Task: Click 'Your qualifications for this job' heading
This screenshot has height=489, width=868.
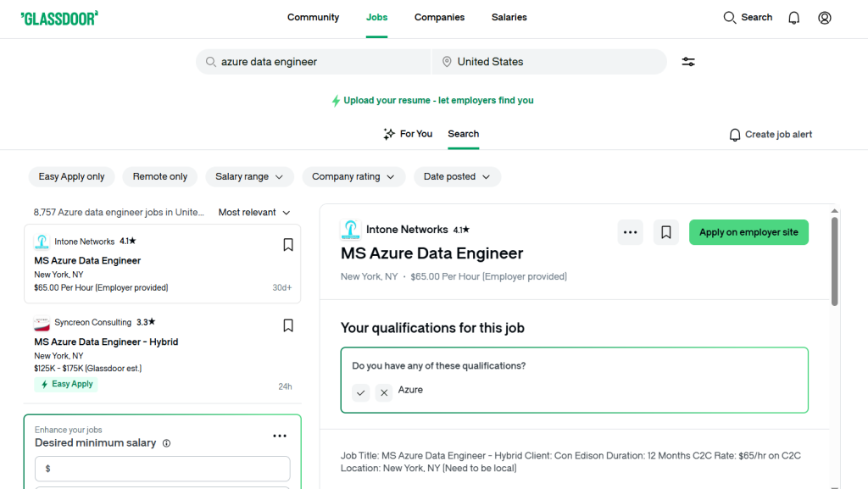Action: [x=432, y=328]
